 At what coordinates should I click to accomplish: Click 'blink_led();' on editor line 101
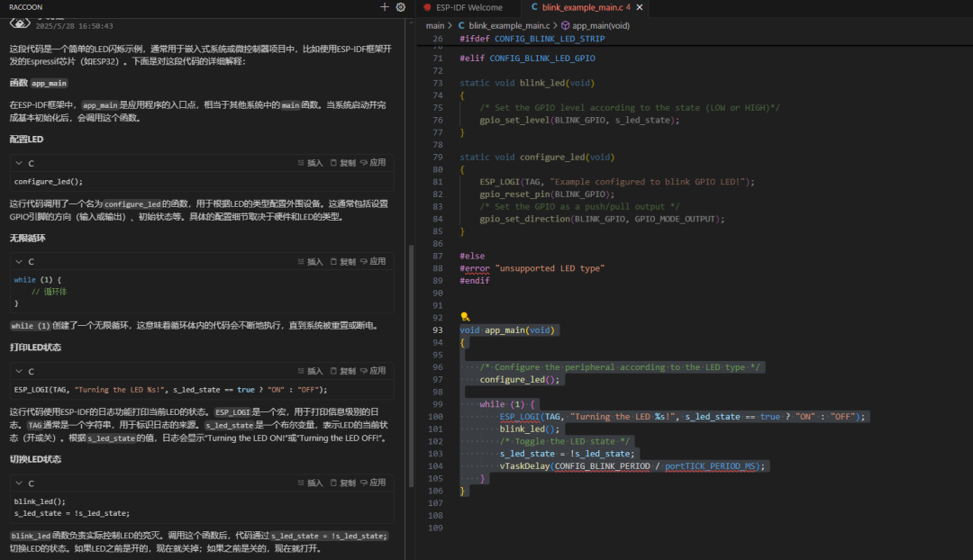530,429
